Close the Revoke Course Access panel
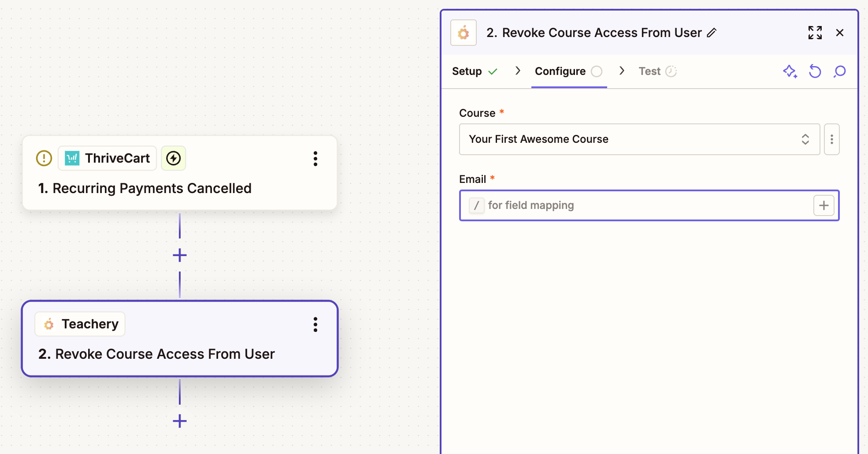 coord(840,33)
